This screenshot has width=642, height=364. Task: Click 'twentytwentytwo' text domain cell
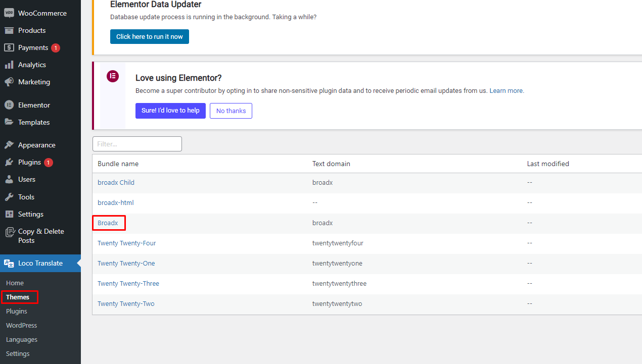(337, 303)
